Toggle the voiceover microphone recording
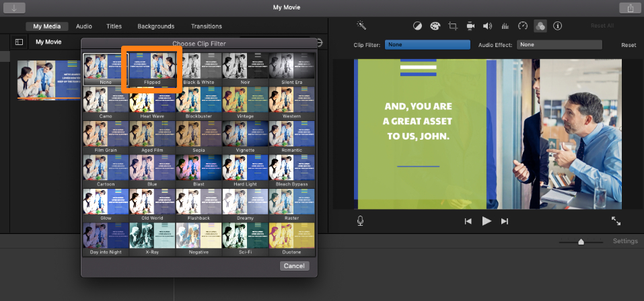 [x=361, y=220]
